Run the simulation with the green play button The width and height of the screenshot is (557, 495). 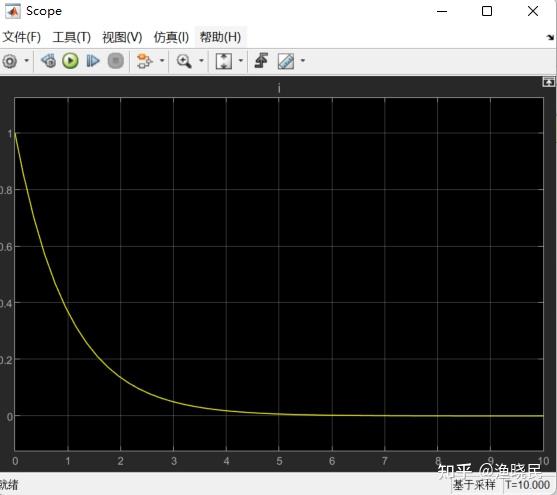(70, 61)
